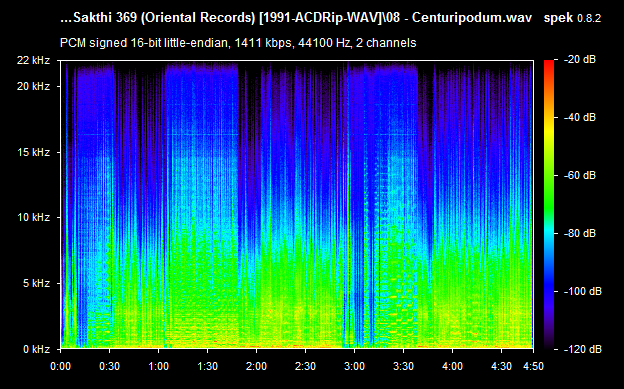Viewport: 624px width, 389px height.
Task: Click the PCM signed 16-bit audio info line
Action: click(x=238, y=43)
